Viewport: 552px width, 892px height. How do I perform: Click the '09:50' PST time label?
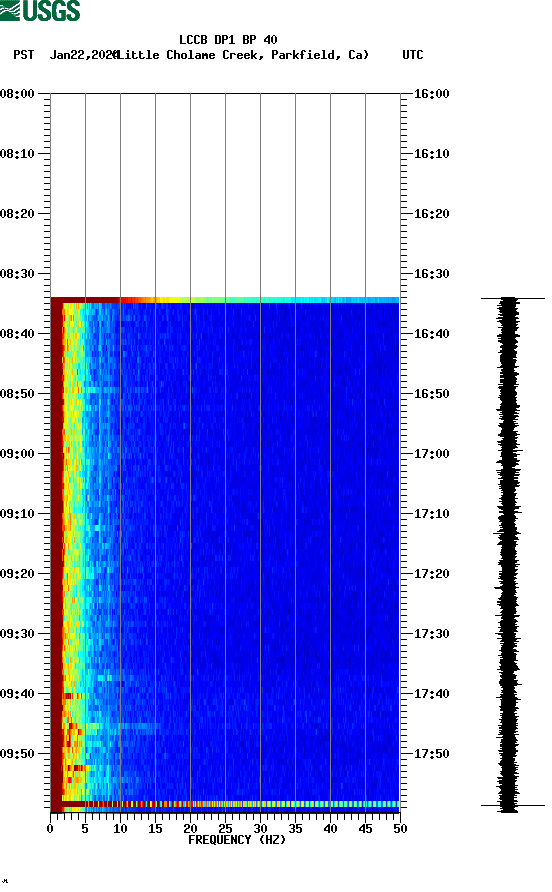click(17, 754)
